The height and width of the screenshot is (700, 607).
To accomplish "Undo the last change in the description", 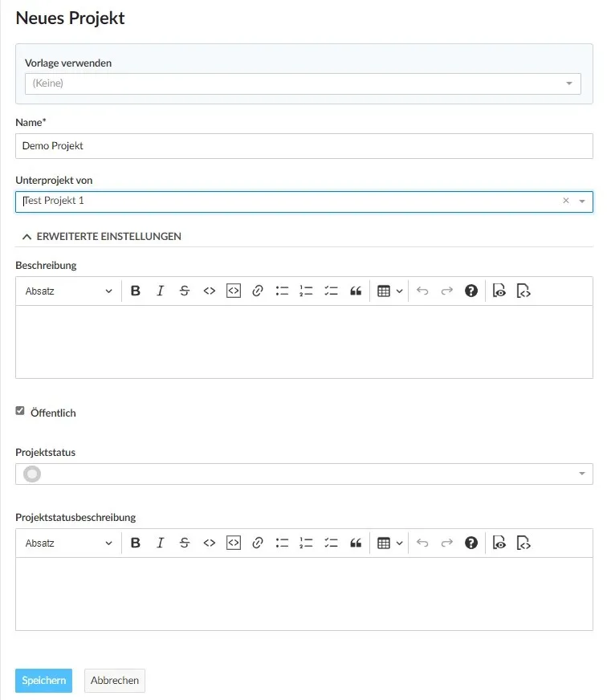I will pyautogui.click(x=422, y=291).
